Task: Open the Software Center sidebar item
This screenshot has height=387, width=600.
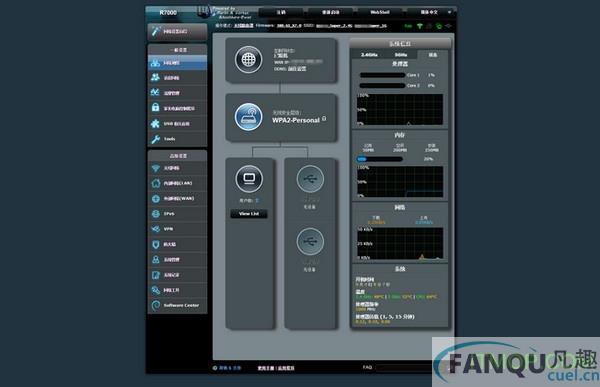Action: click(x=177, y=305)
